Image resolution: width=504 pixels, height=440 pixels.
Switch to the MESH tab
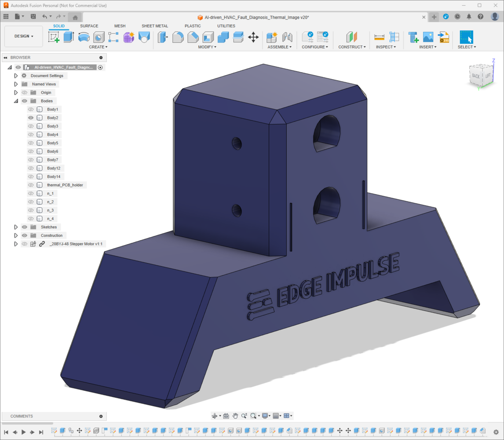120,26
